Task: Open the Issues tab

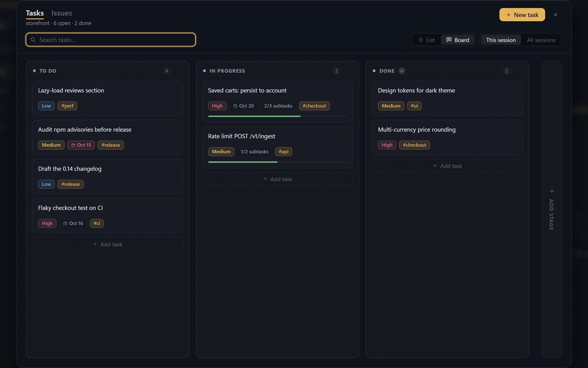Action: [x=62, y=13]
